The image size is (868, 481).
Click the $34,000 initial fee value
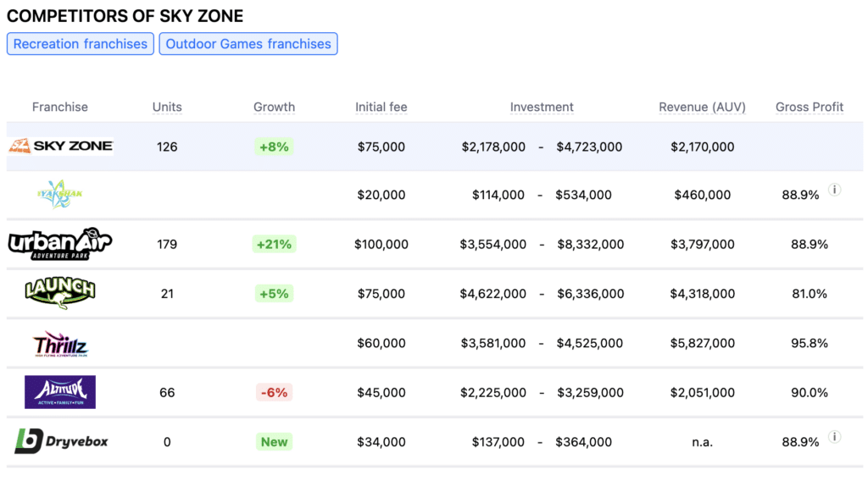(x=381, y=442)
